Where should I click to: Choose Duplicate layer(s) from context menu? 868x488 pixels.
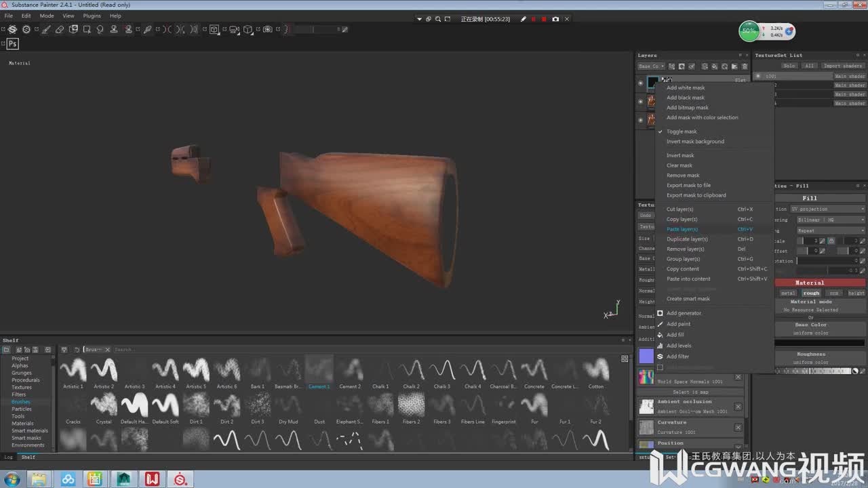coord(687,239)
